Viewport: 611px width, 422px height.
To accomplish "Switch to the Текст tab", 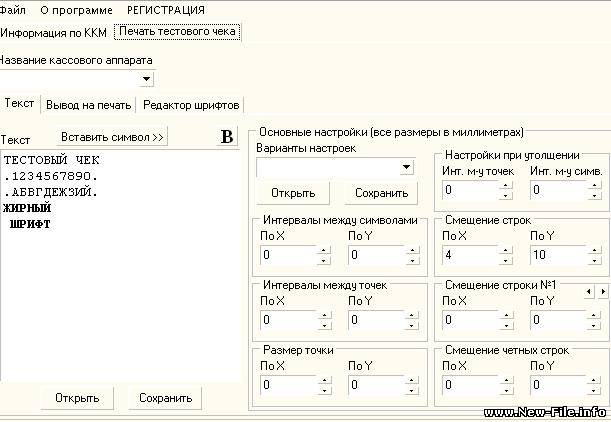I will click(19, 104).
